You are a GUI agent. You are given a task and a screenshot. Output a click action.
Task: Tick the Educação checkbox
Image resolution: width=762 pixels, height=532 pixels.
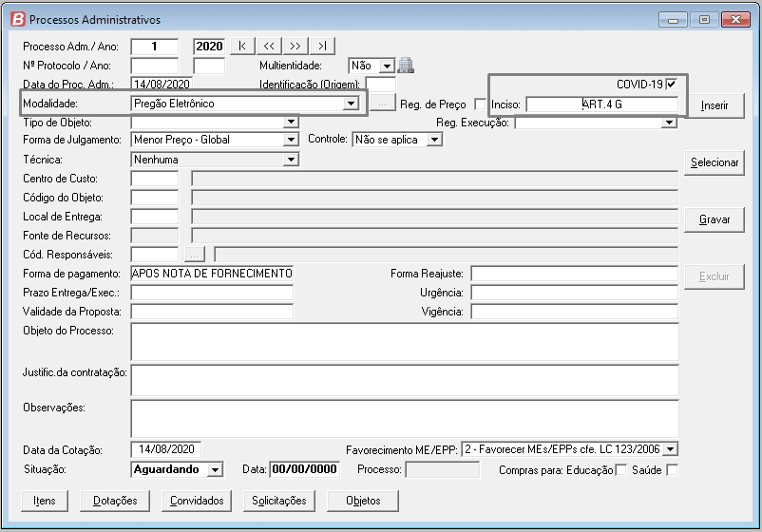point(621,469)
